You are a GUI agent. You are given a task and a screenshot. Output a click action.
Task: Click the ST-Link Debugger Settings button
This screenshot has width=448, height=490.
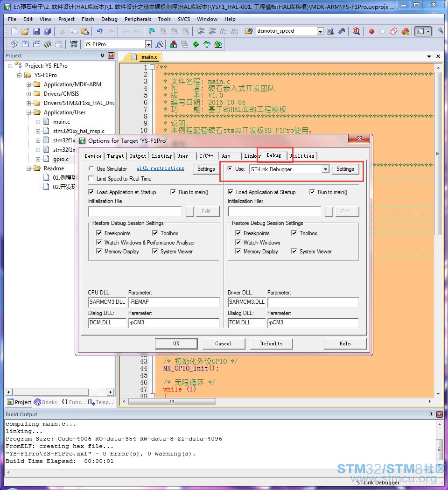tap(345, 169)
